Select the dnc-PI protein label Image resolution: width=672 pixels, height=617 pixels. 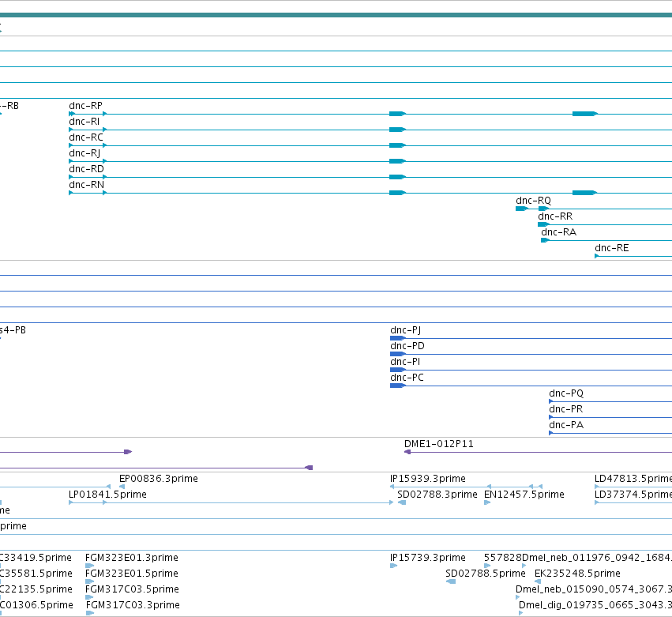tap(405, 363)
